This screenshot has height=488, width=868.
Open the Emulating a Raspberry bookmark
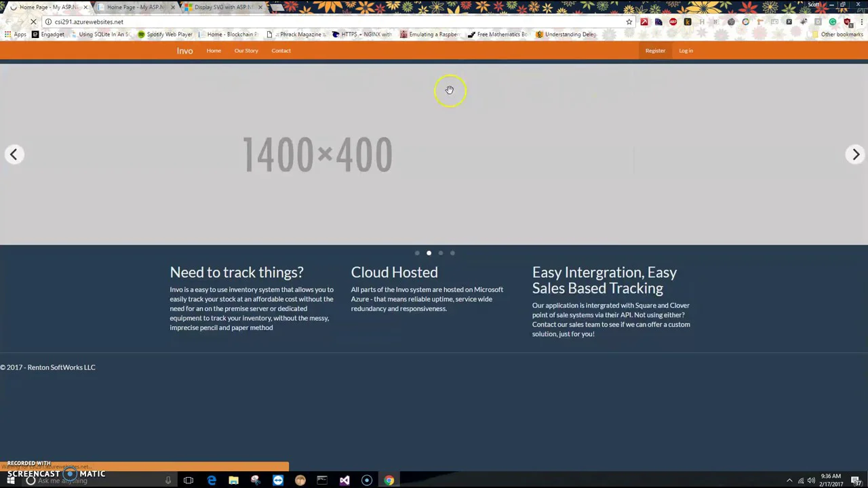tap(430, 35)
